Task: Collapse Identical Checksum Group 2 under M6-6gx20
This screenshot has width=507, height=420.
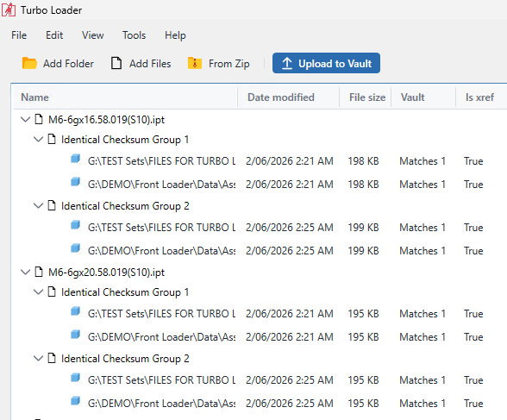Action: (x=38, y=358)
